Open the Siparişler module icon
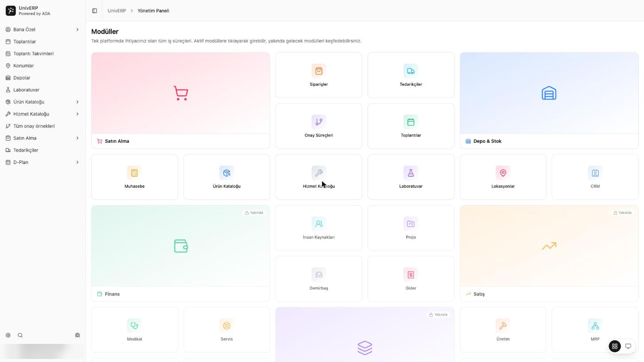 [318, 71]
